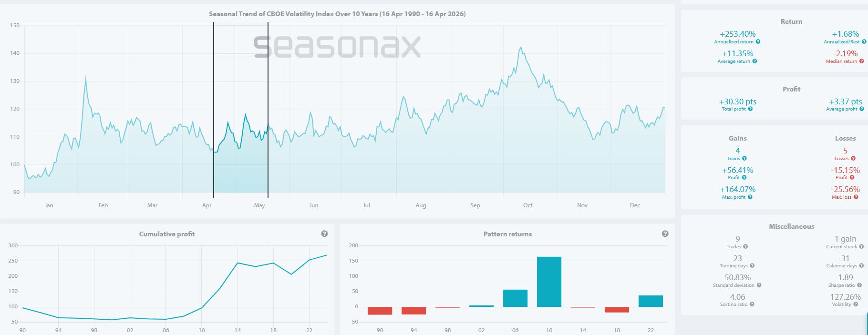Click the Average profit help icon

(861, 109)
